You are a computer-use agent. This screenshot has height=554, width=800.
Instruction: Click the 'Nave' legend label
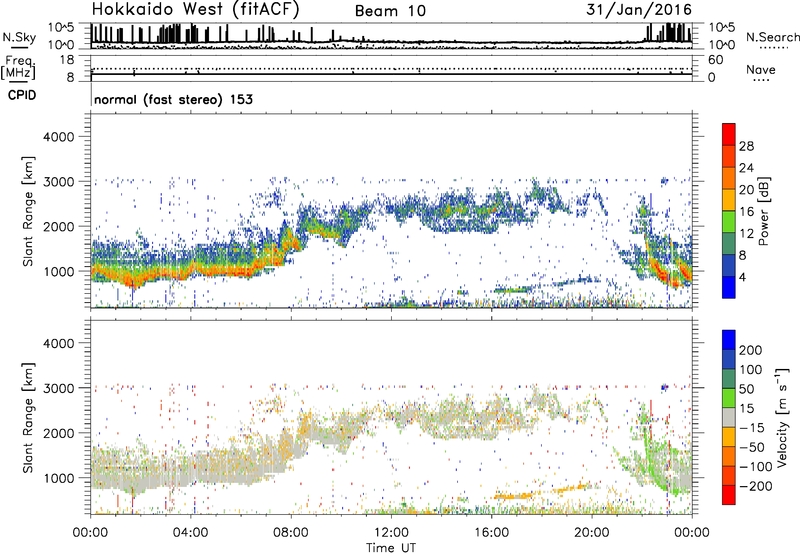pyautogui.click(x=761, y=69)
